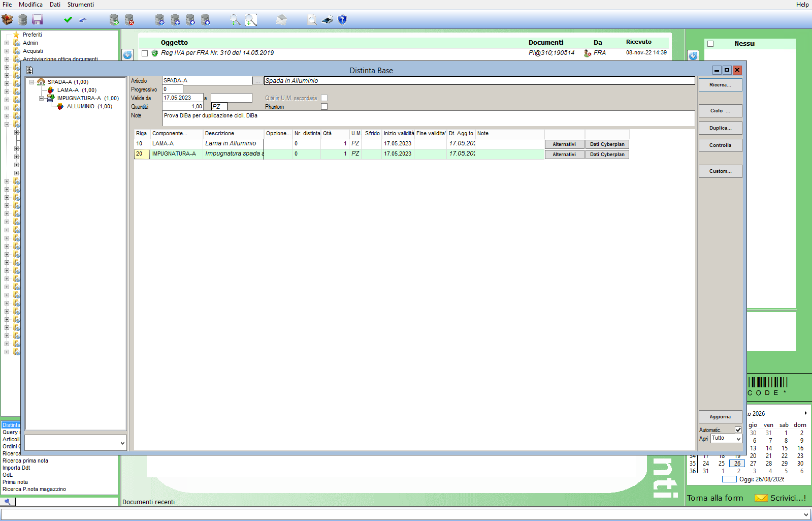Click the printer icon in toolbar
The image size is (812, 521).
[328, 20]
